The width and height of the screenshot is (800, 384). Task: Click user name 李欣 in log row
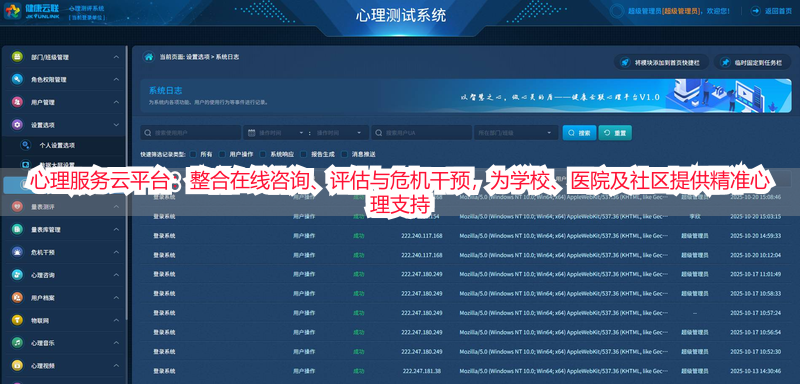pyautogui.click(x=694, y=216)
